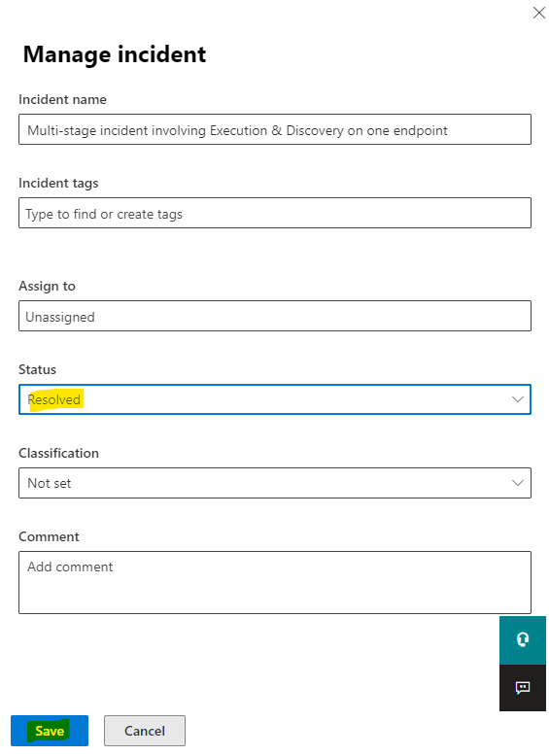Expand the Status dropdown chevron arrow
Viewport: 549px width, 756px height.
518,399
